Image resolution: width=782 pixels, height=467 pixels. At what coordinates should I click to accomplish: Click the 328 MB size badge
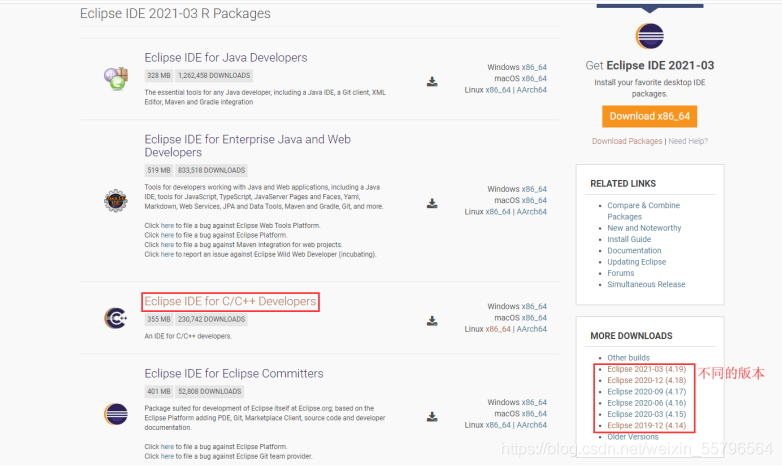[x=159, y=76]
